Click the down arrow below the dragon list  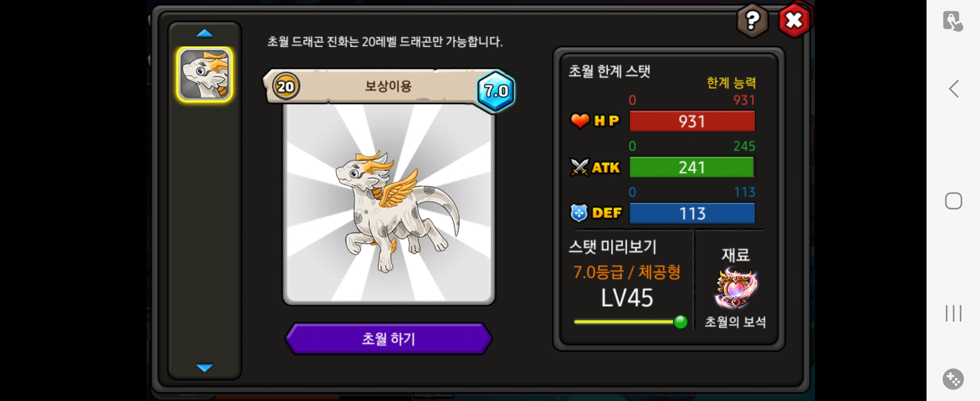tap(204, 368)
